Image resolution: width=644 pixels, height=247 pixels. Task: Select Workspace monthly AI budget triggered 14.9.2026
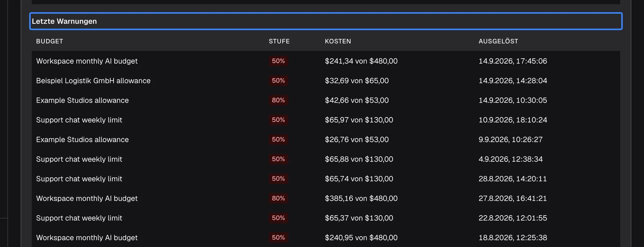pyautogui.click(x=87, y=61)
